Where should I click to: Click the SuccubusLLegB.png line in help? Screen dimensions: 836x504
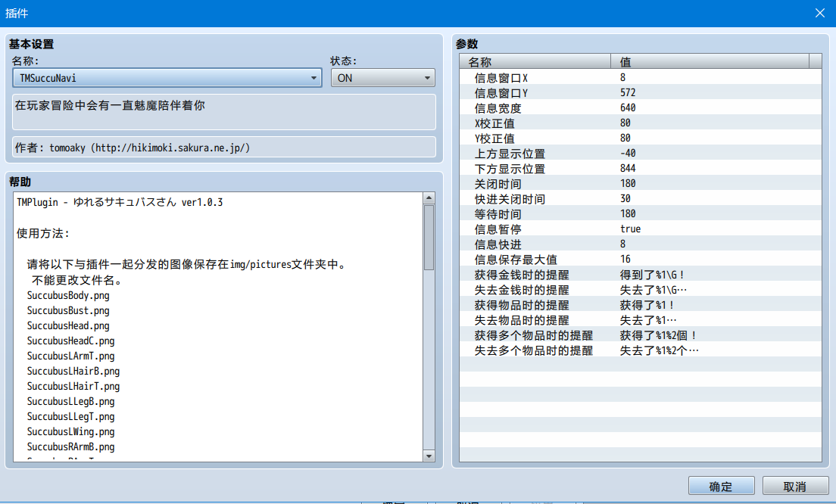pos(71,401)
